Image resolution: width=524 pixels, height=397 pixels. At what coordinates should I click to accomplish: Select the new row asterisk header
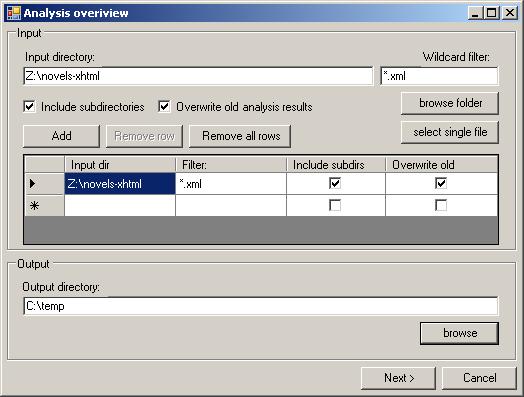(45, 206)
